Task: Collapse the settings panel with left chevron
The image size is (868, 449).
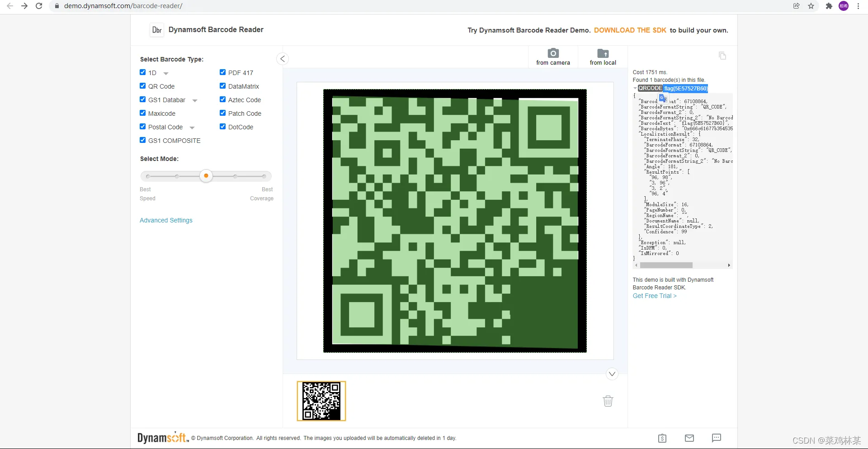Action: tap(283, 59)
